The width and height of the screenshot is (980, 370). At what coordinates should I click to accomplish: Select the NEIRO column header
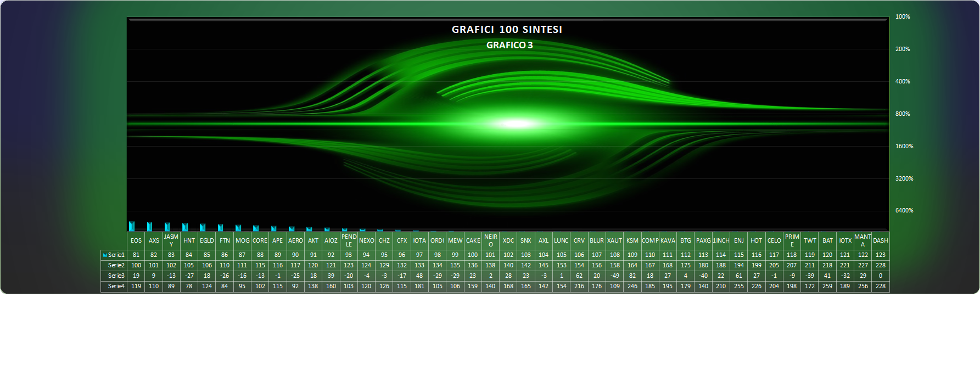(x=490, y=240)
